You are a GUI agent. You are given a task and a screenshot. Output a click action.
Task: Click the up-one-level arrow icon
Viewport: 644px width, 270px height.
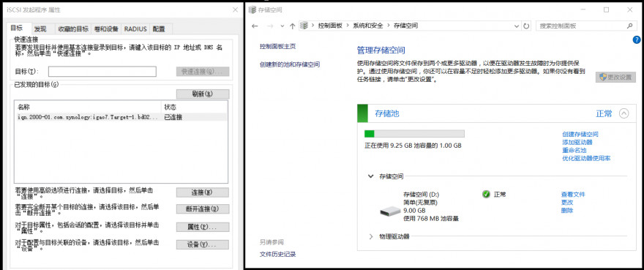click(x=292, y=26)
